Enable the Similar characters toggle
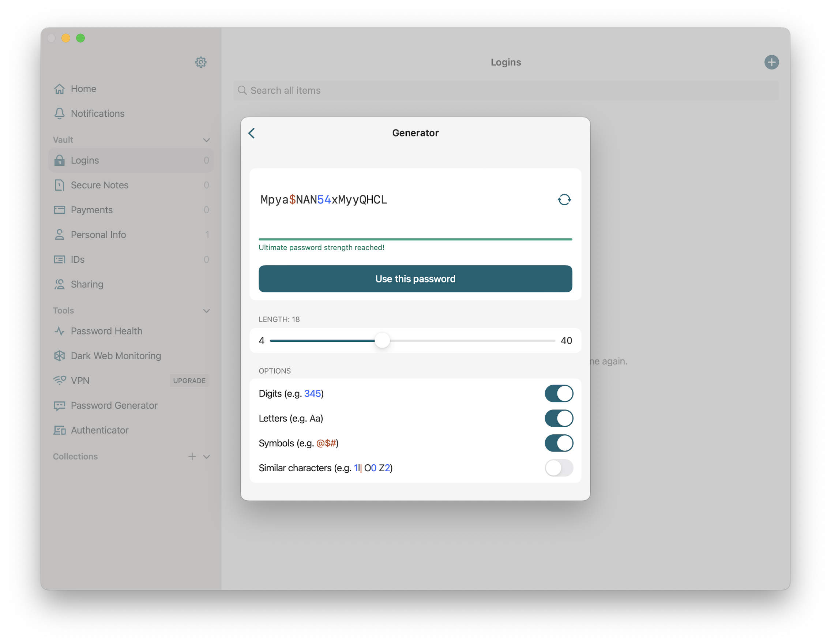 559,467
